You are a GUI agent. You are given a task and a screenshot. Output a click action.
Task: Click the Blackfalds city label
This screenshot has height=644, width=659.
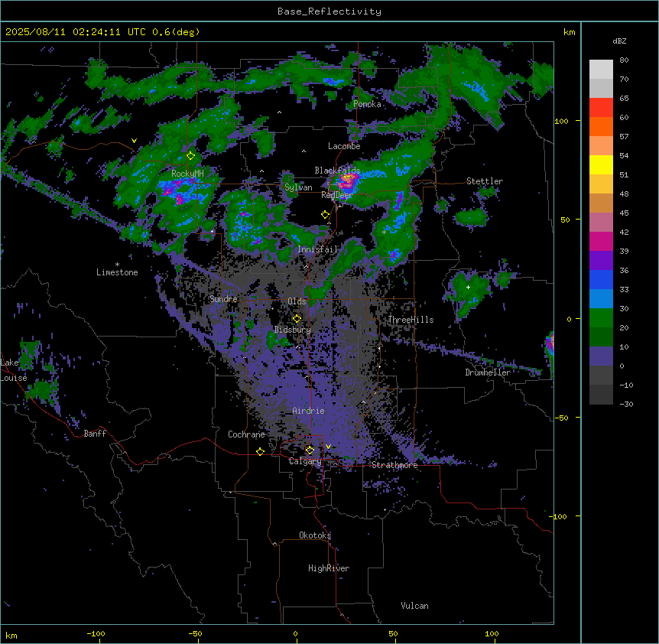coord(337,171)
